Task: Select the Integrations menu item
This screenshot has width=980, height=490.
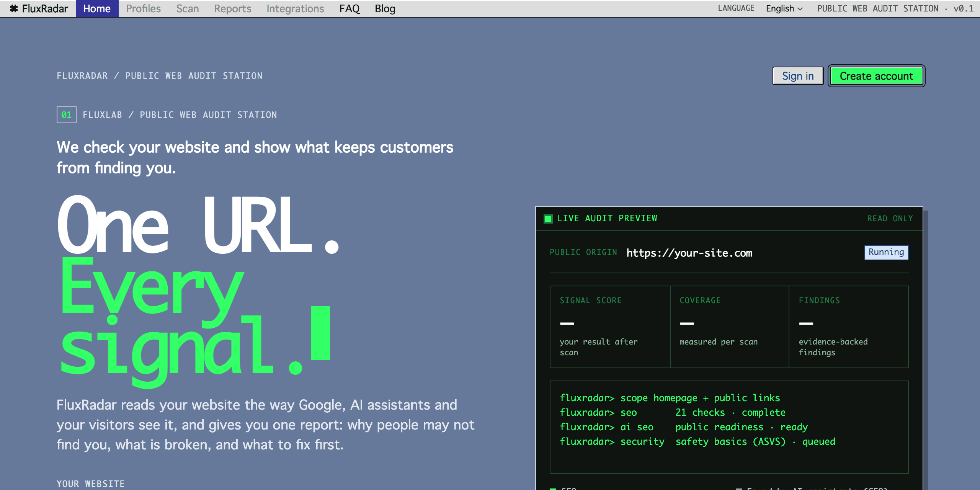Action: click(x=295, y=8)
